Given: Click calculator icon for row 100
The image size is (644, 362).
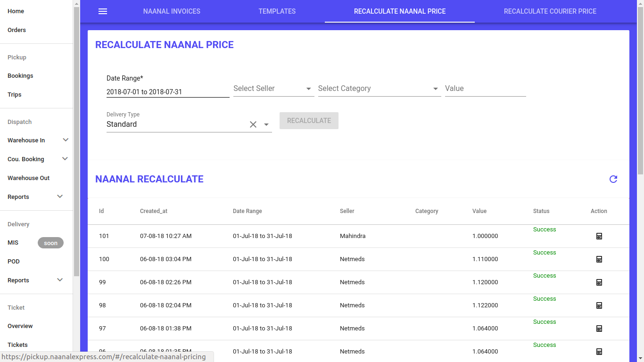Looking at the screenshot, I should pyautogui.click(x=599, y=259).
